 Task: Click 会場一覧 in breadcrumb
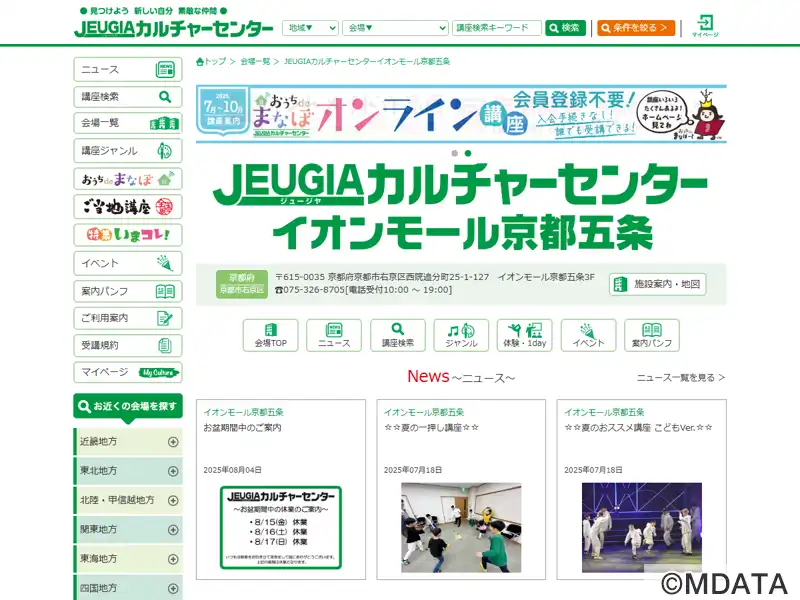pos(255,62)
